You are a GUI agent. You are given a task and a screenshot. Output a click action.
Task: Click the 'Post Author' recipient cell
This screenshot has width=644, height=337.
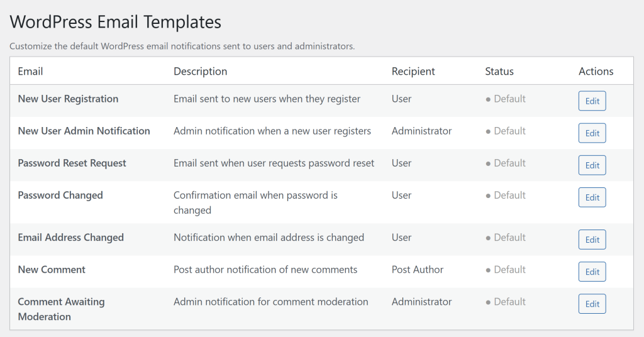pos(418,270)
